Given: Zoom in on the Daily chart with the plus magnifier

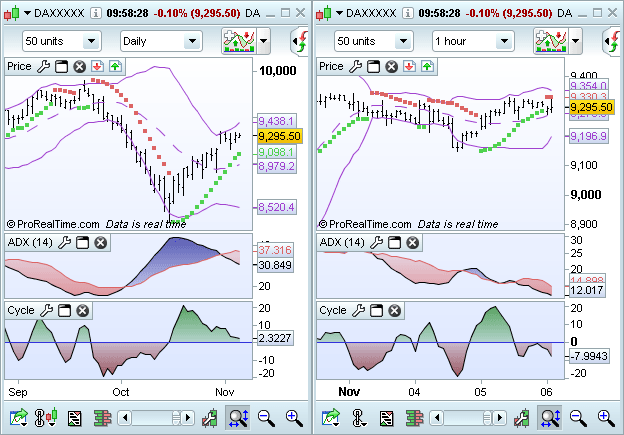Looking at the screenshot, I should pos(293,418).
